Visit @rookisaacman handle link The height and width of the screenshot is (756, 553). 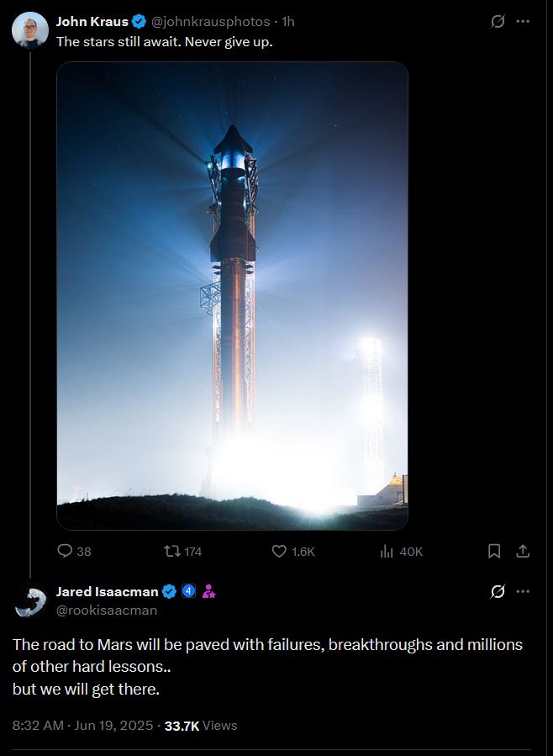click(107, 611)
